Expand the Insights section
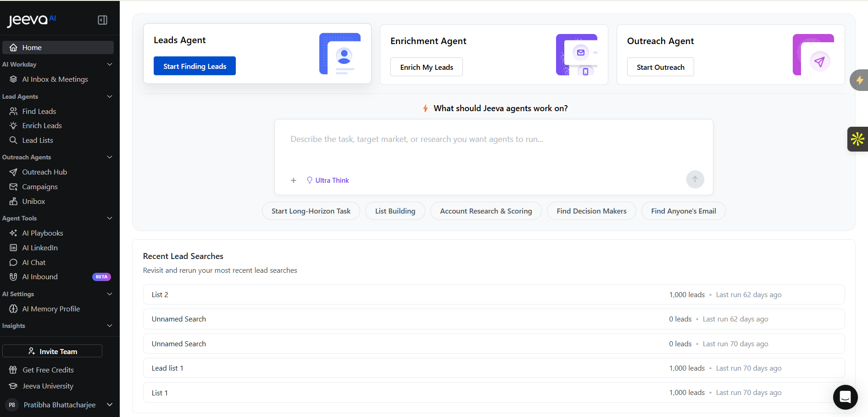The width and height of the screenshot is (868, 417). (x=110, y=326)
